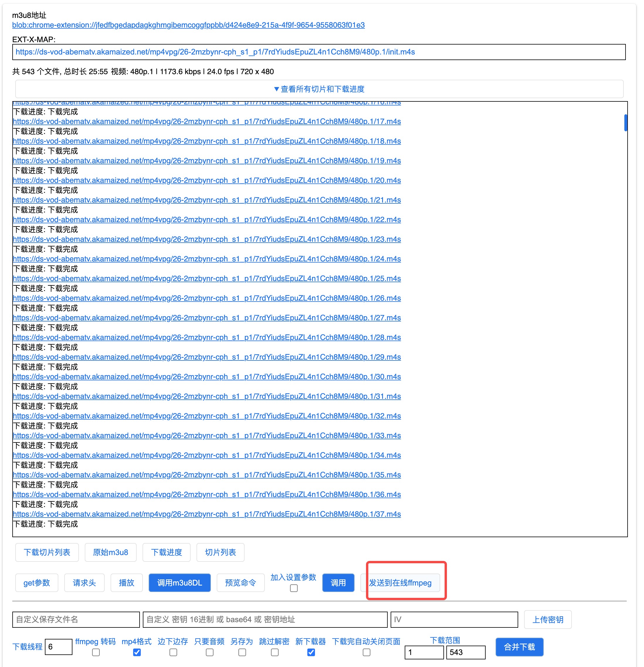
Task: Open segment link ending in 33.m4s
Action: (207, 435)
